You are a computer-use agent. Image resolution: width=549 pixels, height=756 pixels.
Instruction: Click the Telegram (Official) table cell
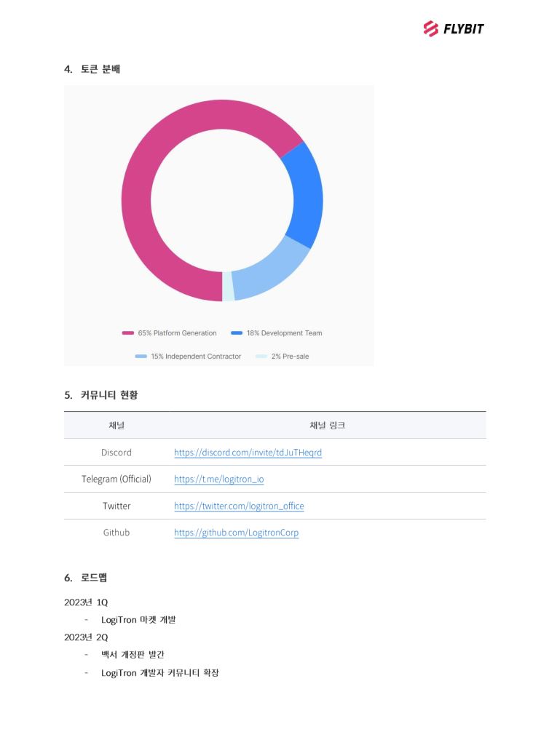[x=116, y=480]
